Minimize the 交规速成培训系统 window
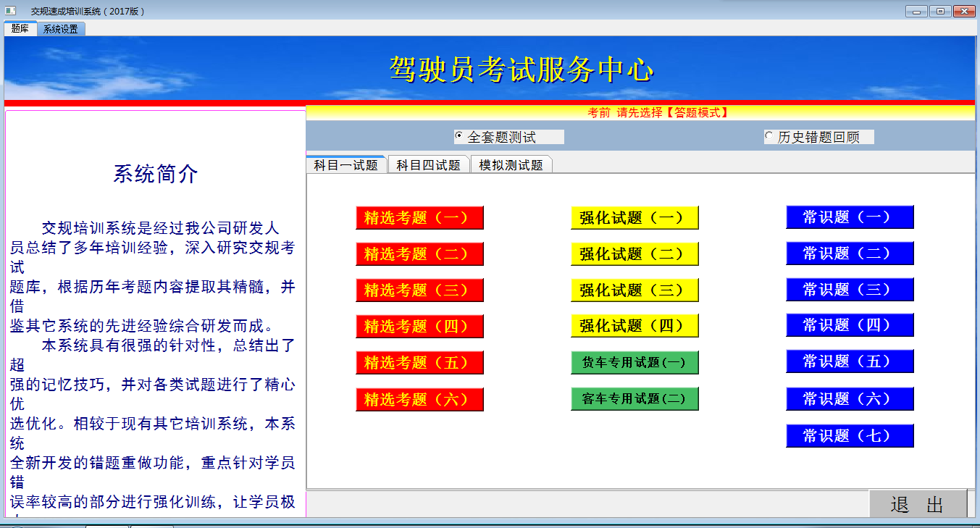The image size is (980, 528). pos(916,11)
